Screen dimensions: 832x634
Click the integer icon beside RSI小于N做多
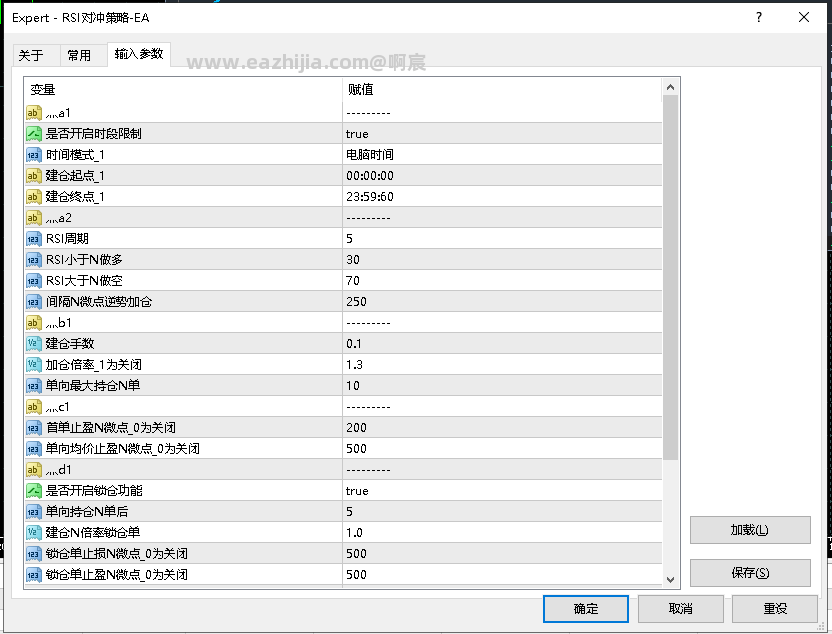coord(33,259)
